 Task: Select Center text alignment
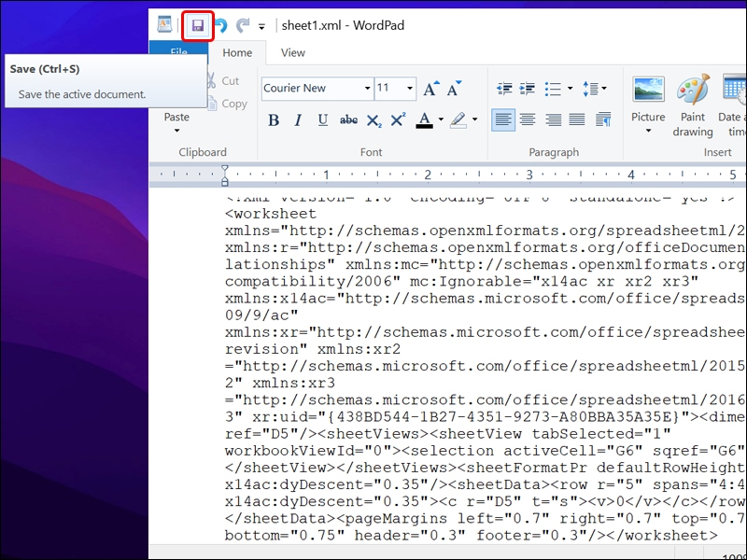tap(528, 119)
